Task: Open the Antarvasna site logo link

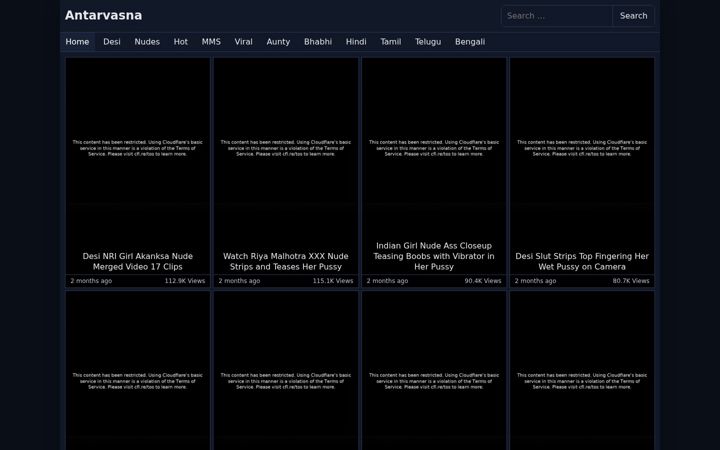Action: coord(103,15)
